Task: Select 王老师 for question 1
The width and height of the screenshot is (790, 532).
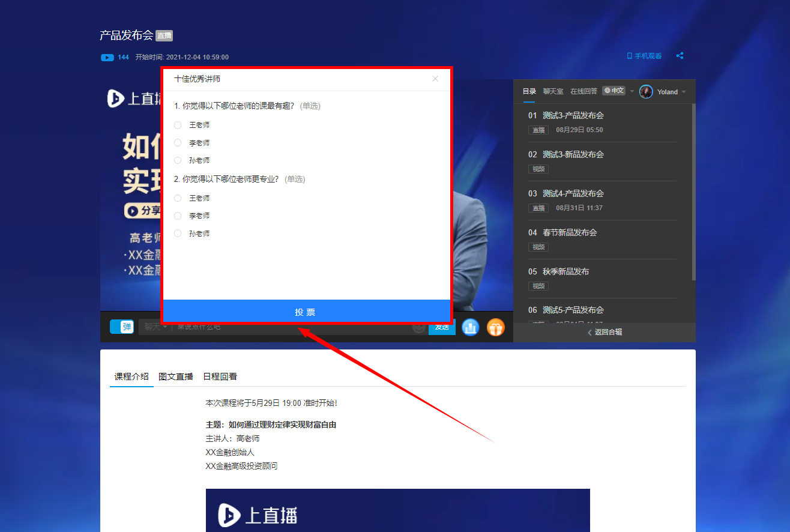Action: click(x=178, y=125)
